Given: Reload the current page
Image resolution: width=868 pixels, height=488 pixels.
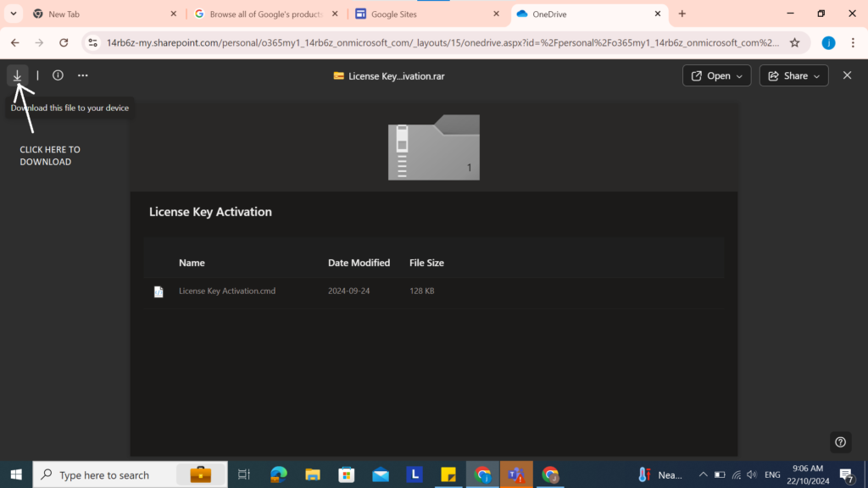Looking at the screenshot, I should [64, 42].
